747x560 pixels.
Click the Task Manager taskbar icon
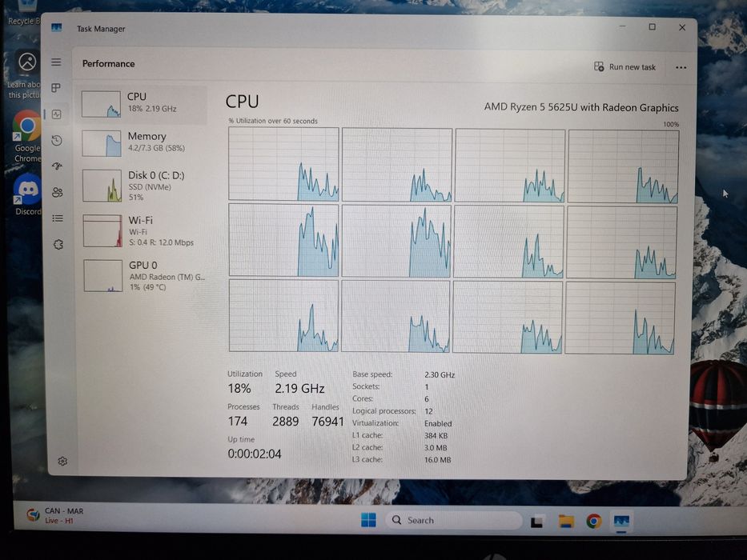click(621, 521)
